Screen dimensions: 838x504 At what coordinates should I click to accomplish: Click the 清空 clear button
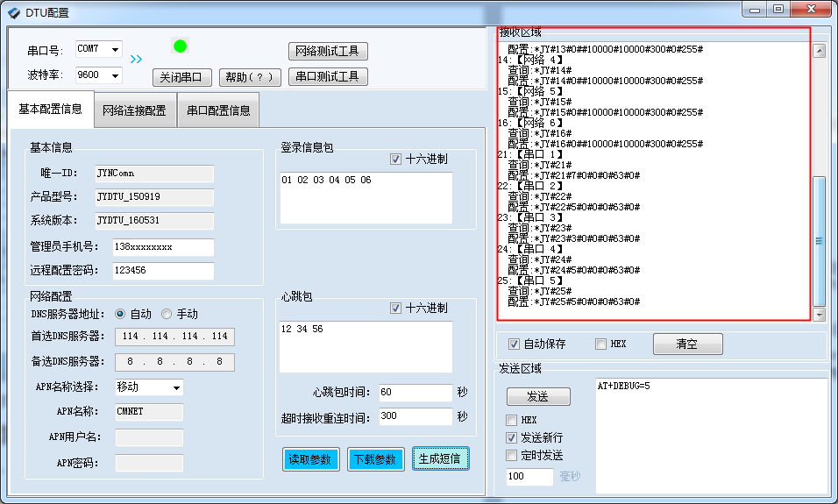click(687, 344)
